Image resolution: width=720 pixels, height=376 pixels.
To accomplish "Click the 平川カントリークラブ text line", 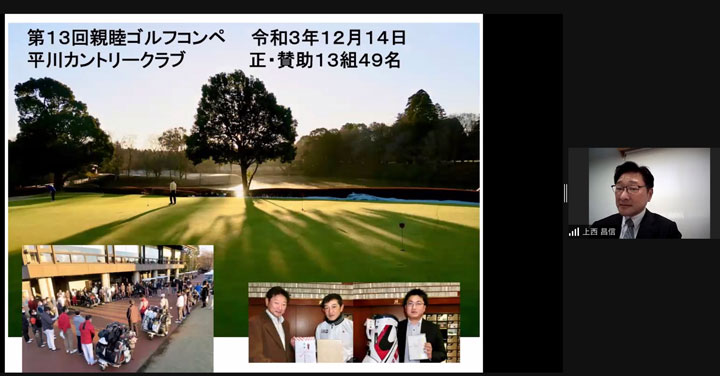I will (x=106, y=60).
